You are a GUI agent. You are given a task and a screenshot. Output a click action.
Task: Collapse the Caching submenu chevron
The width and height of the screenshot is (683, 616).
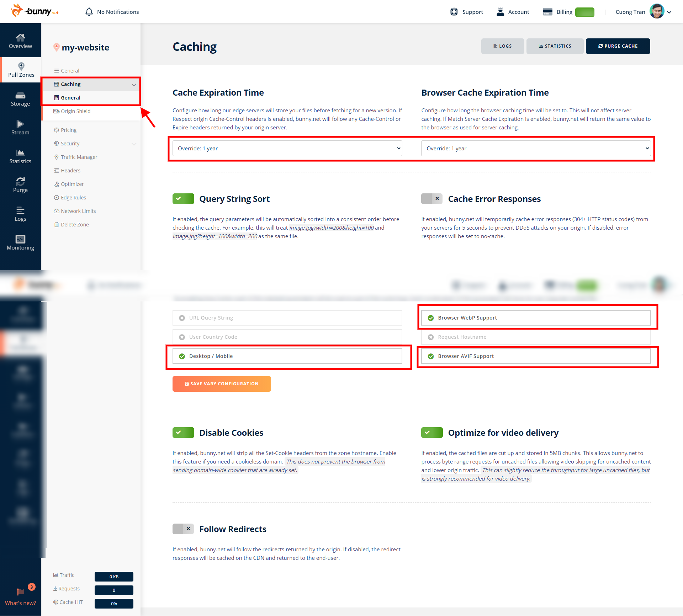point(134,84)
